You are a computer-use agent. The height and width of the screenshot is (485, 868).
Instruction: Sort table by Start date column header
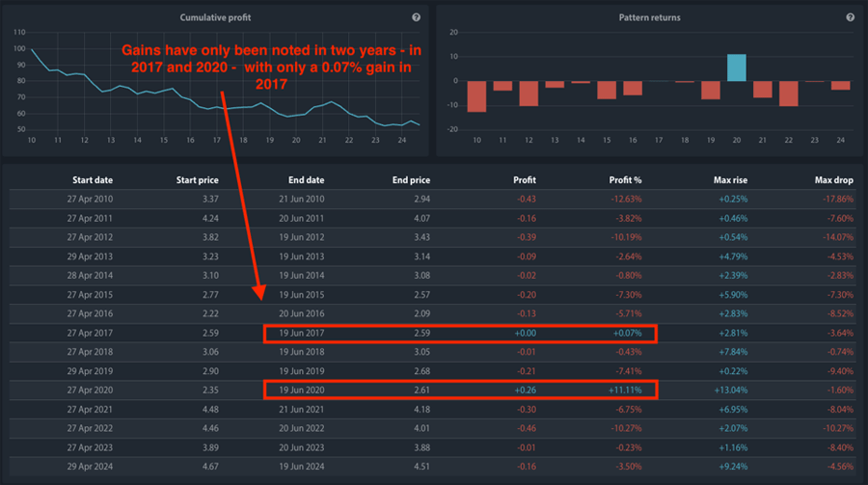coord(94,179)
